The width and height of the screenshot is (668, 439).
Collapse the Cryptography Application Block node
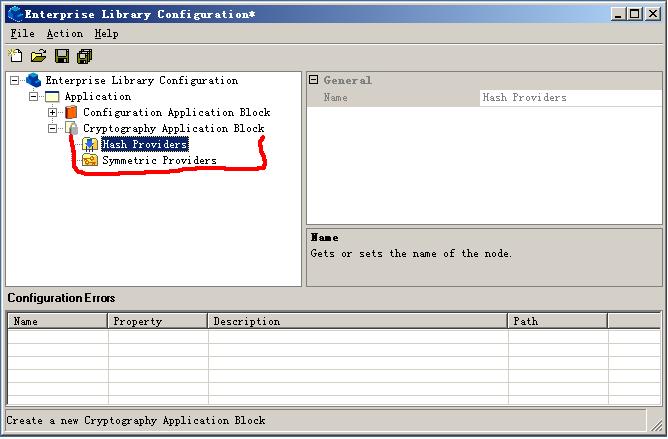(52, 129)
